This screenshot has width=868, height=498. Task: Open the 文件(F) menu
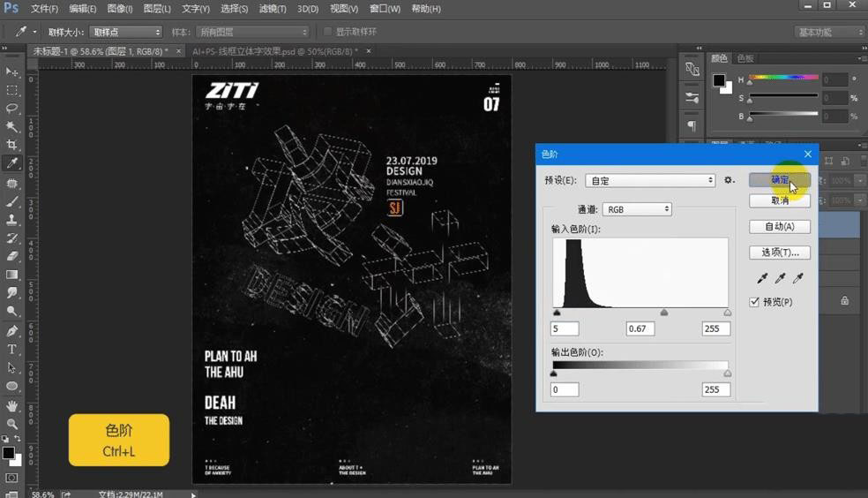pos(44,9)
